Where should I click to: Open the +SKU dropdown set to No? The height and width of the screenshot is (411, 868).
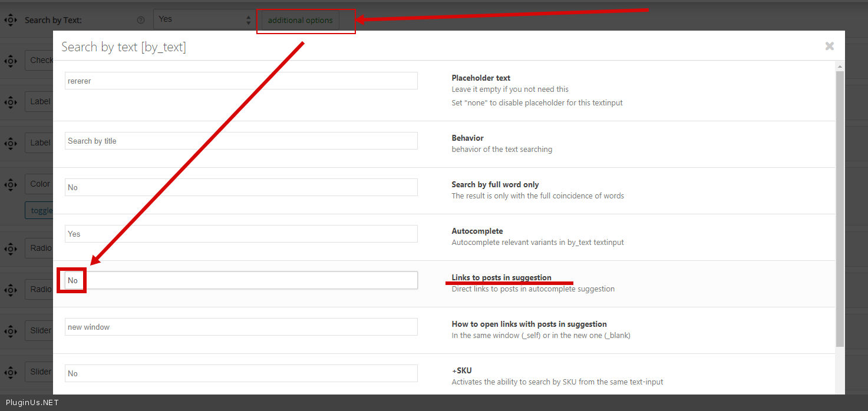click(241, 373)
